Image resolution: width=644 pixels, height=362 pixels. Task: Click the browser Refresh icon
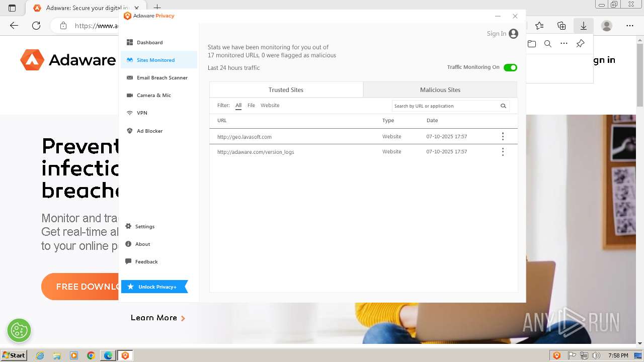pyautogui.click(x=36, y=26)
